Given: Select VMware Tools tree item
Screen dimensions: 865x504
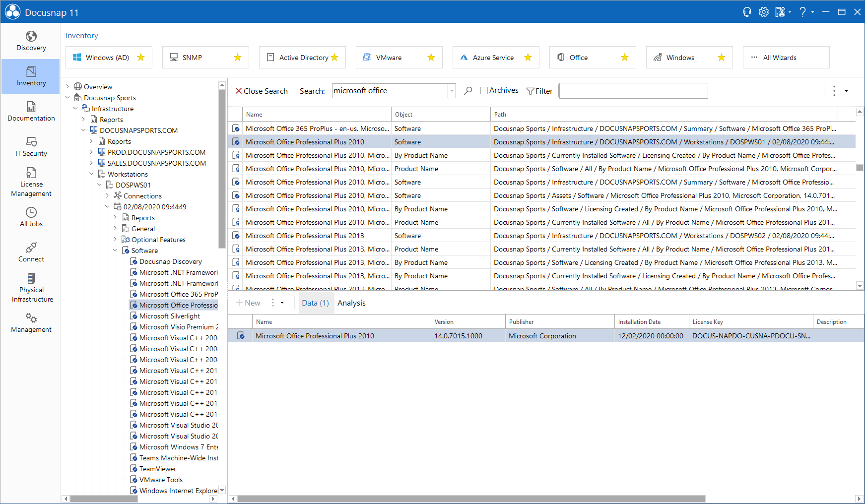Looking at the screenshot, I should (161, 480).
